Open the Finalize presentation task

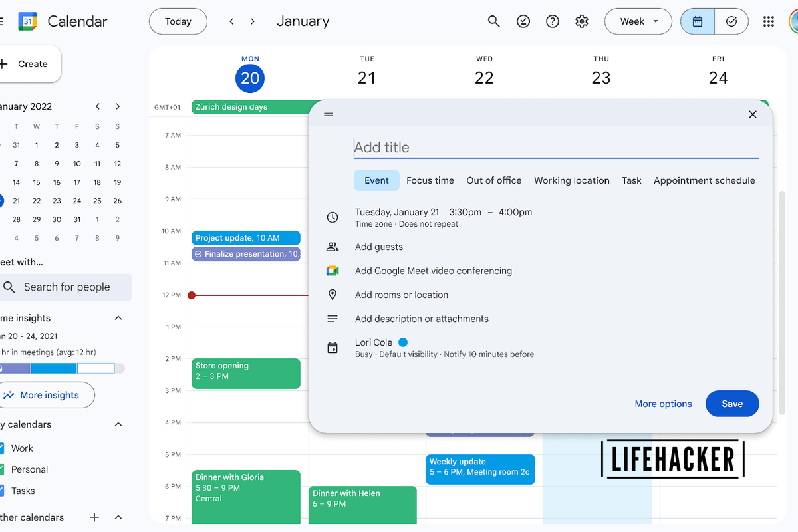click(x=246, y=254)
